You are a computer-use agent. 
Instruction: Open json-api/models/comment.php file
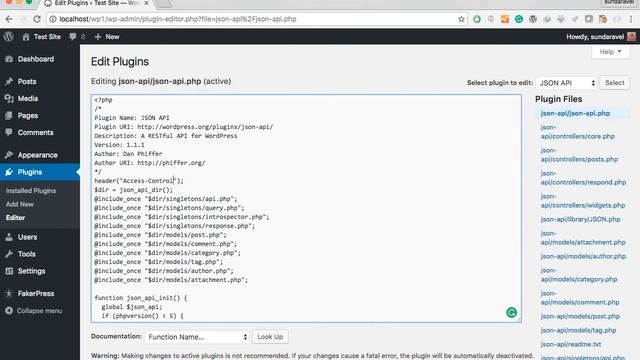pyautogui.click(x=580, y=298)
